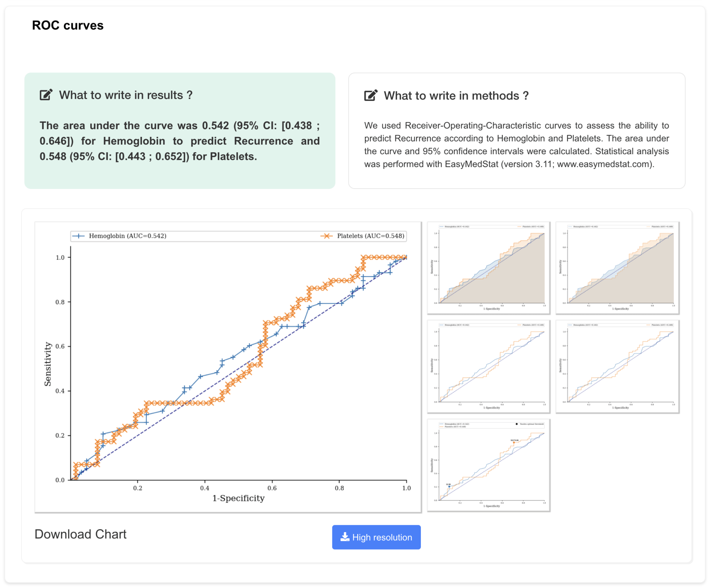Viewport: 710px width, 588px height.
Task: Select the Platelets cross-marker legend symbol
Action: tap(328, 236)
